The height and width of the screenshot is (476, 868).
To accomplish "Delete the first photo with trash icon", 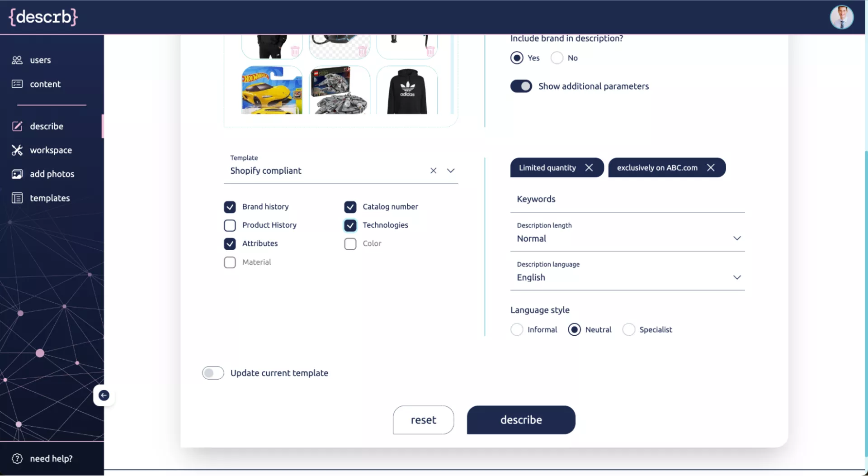I will 295,51.
